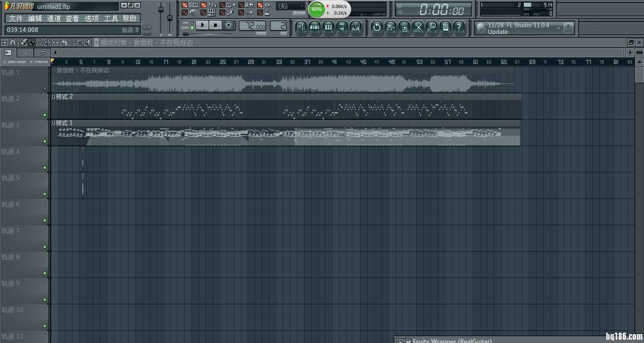644x343 pixels.
Task: Select the Playback speaker tool
Action: point(87,42)
